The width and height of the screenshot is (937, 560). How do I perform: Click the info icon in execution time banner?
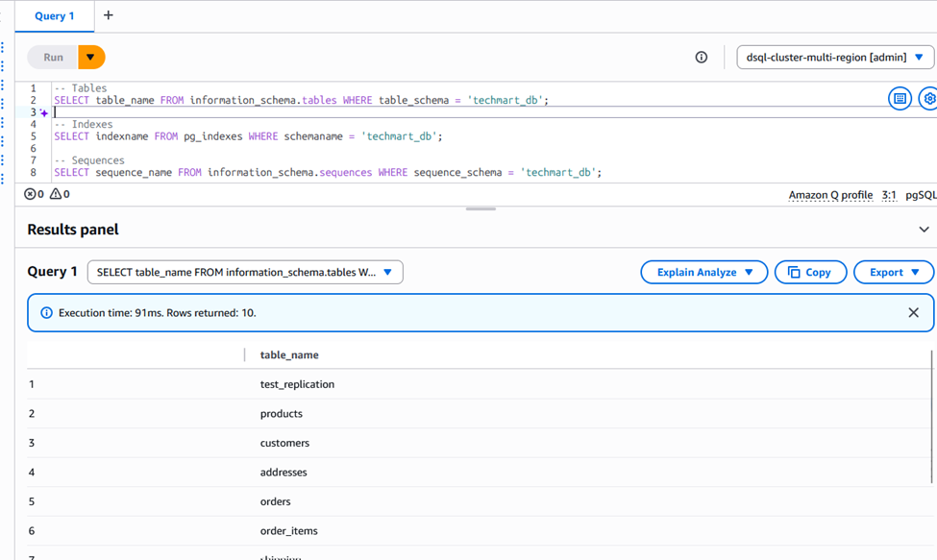coord(46,313)
